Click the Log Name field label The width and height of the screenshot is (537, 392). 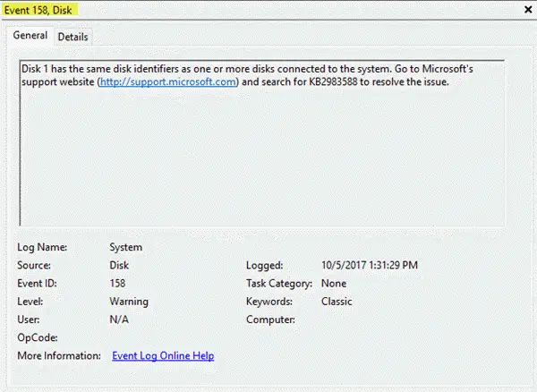[x=41, y=247]
